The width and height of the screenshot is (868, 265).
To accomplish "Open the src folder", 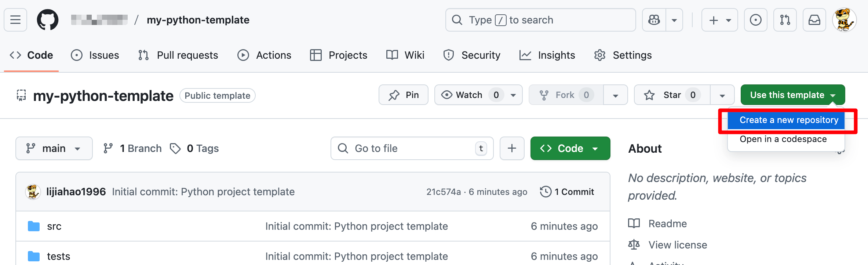I will [x=54, y=226].
